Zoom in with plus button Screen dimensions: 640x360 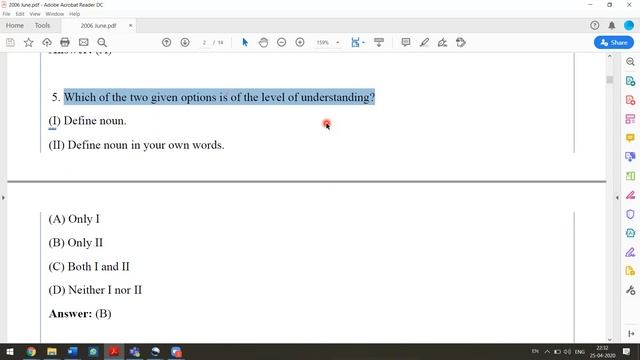pyautogui.click(x=300, y=42)
